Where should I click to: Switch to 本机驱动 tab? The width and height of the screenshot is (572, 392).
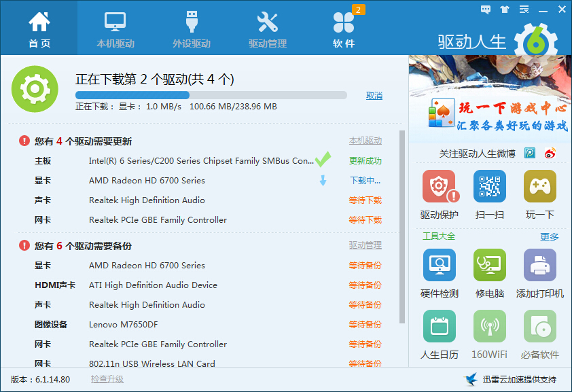pyautogui.click(x=115, y=28)
